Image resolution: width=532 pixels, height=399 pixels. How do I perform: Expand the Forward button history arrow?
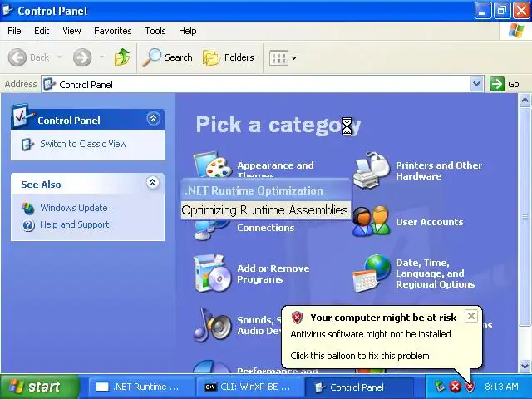[101, 57]
